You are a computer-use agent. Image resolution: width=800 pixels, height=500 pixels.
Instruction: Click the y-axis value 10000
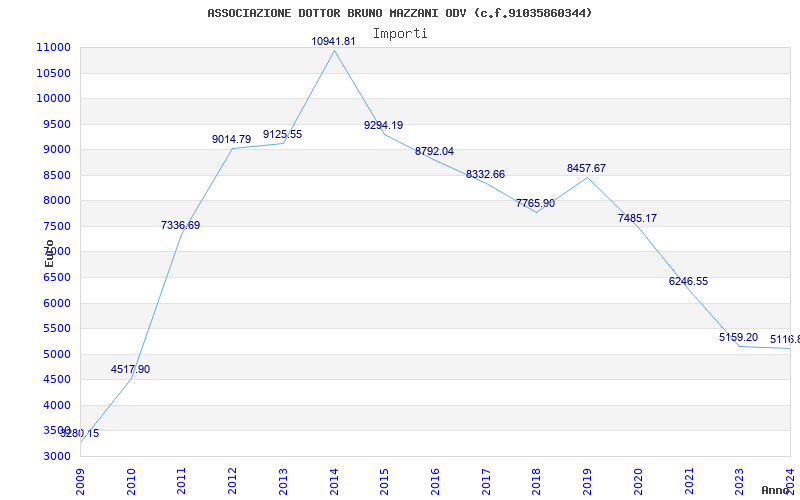(x=53, y=98)
